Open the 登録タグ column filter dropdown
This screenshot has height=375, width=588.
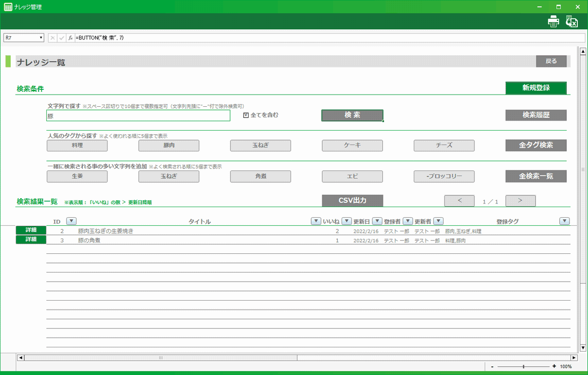(565, 221)
